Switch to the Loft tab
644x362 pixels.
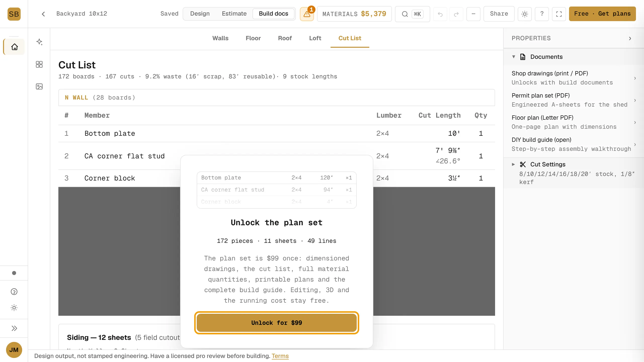coord(315,38)
